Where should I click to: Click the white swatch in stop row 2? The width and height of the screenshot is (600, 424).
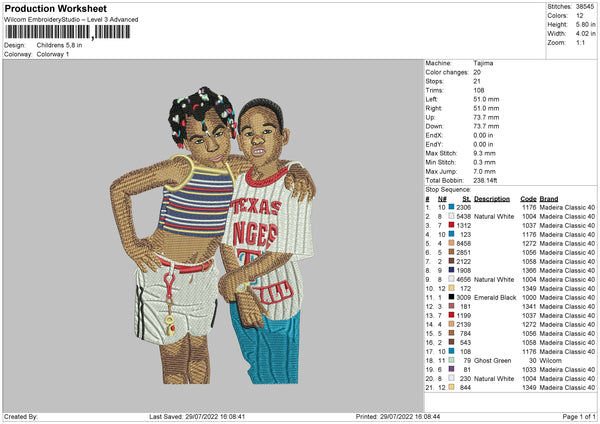pos(452,216)
